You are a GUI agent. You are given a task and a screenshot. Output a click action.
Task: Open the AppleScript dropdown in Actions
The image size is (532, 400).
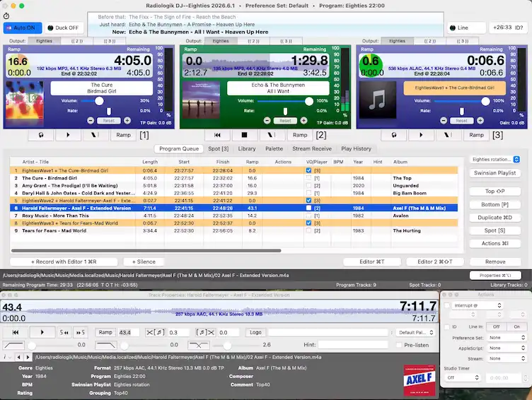(507, 348)
